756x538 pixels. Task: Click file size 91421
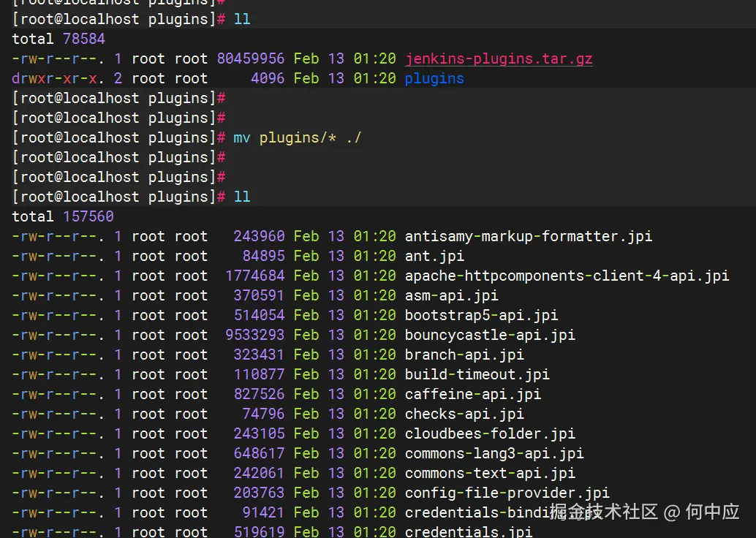point(263,513)
